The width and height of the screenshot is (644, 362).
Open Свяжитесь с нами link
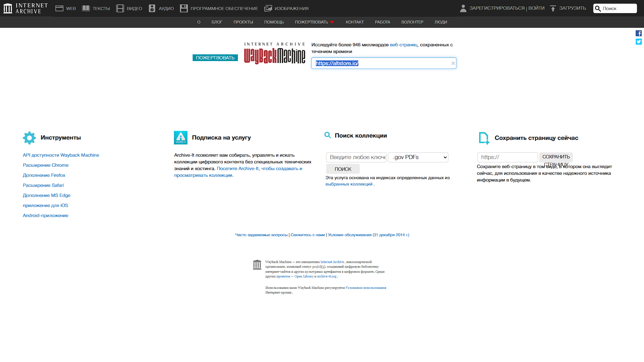click(x=308, y=235)
